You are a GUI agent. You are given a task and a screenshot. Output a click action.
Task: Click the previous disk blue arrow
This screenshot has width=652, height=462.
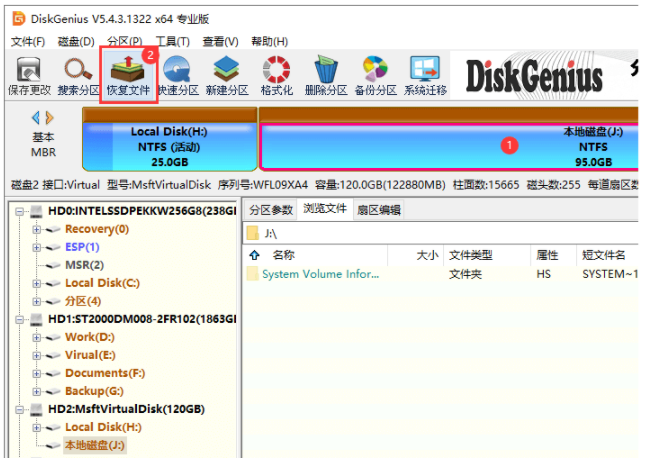(x=36, y=118)
